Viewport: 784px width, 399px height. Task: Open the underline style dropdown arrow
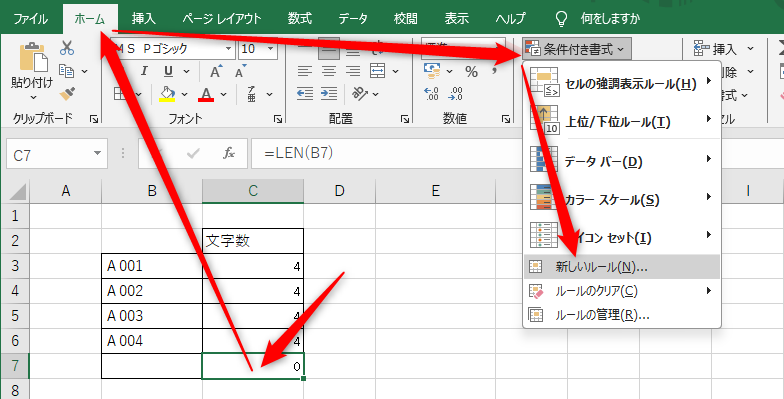[186, 72]
